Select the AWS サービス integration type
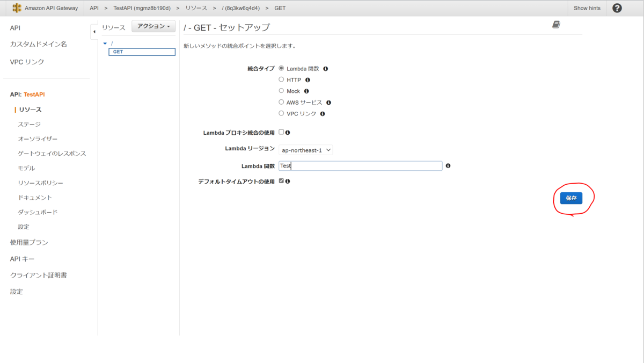Viewport: 644px width, 363px height. click(x=281, y=102)
